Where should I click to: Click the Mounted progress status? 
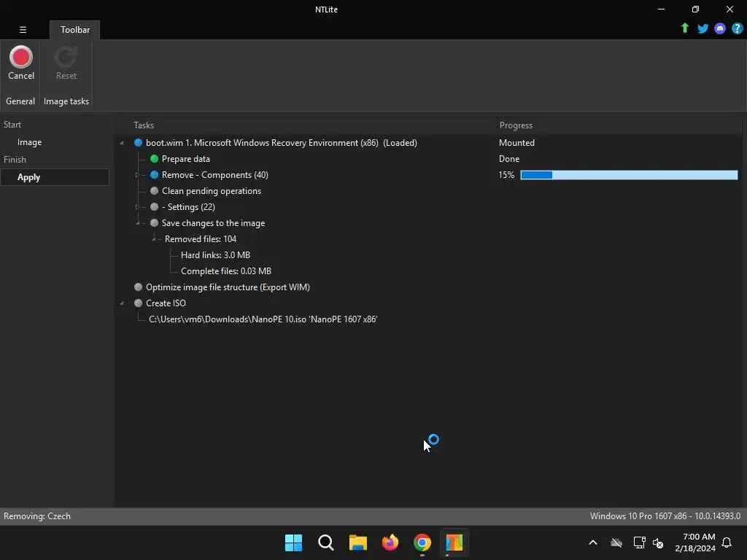(516, 143)
